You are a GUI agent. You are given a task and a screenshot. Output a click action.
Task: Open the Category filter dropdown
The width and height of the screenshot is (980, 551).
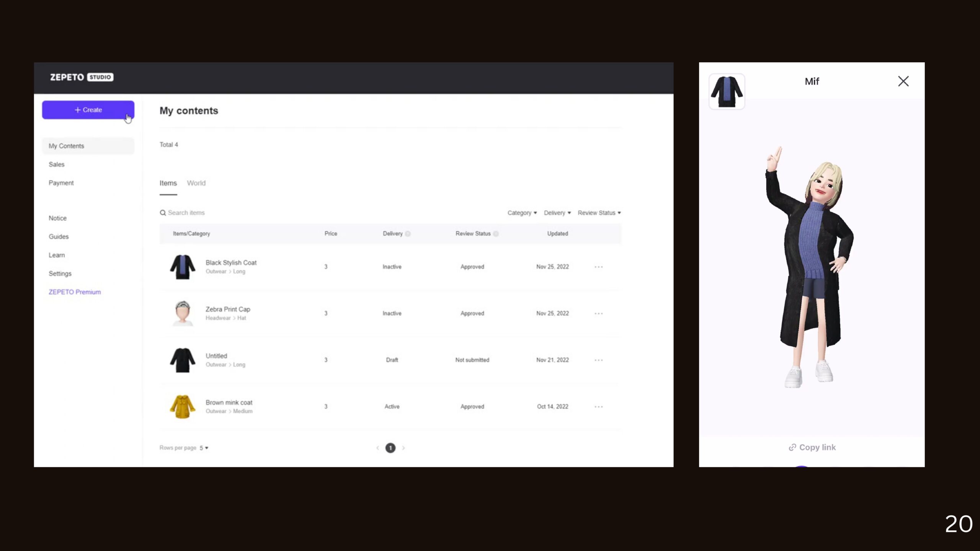(x=522, y=213)
